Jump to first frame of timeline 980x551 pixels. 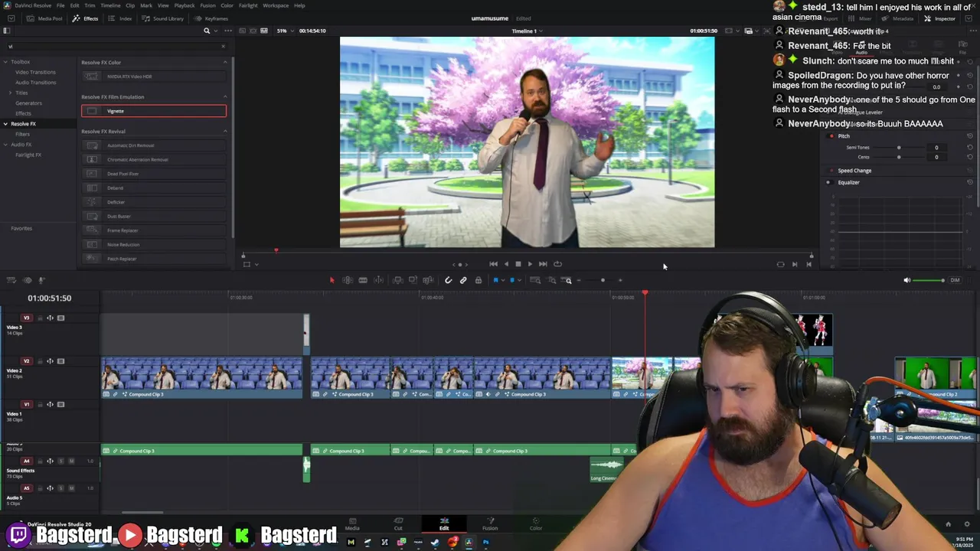click(493, 264)
